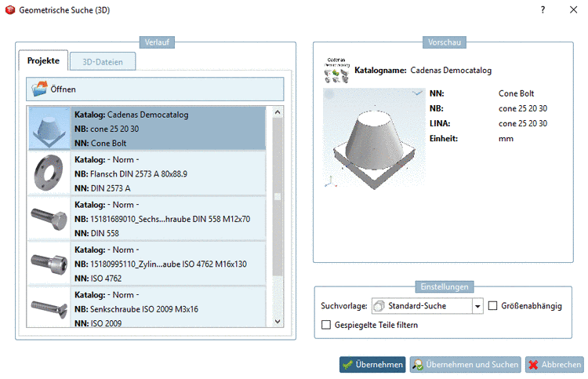Open help with the question mark

tap(543, 9)
